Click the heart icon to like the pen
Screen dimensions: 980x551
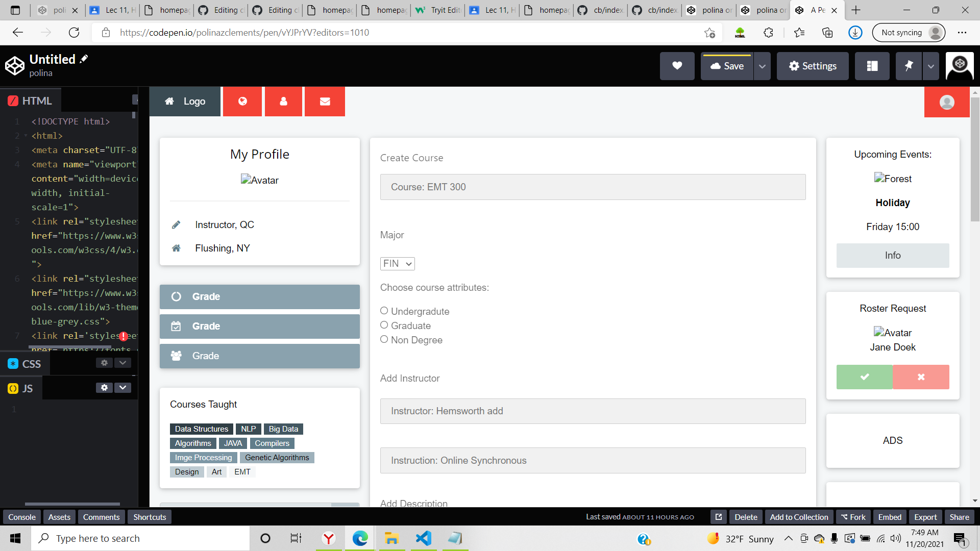(x=677, y=66)
